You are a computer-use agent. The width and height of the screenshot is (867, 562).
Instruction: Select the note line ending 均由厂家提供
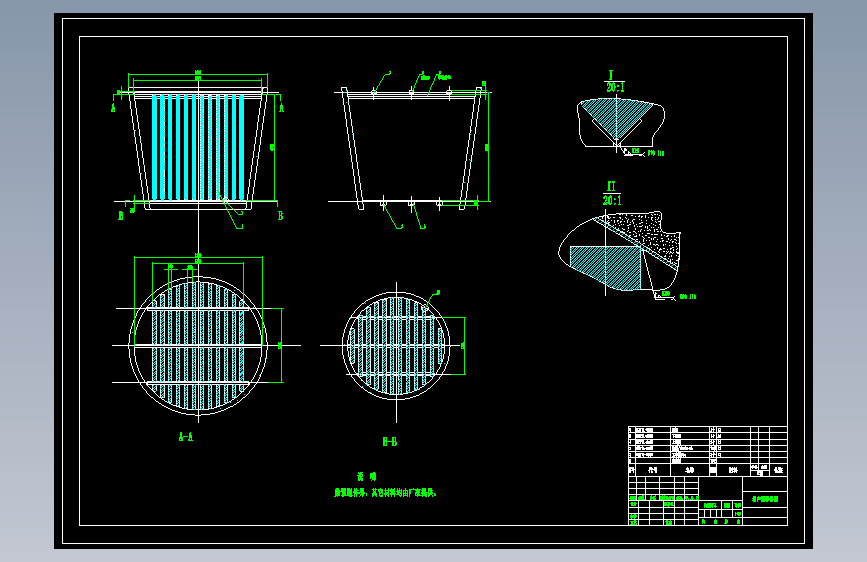point(385,492)
